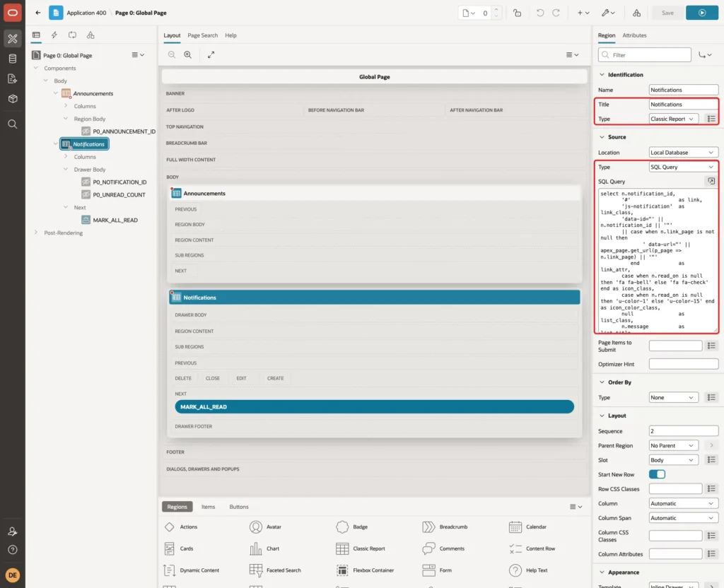Open the Order By Type dropdown
Screen dimensions: 724x588
[x=673, y=397]
